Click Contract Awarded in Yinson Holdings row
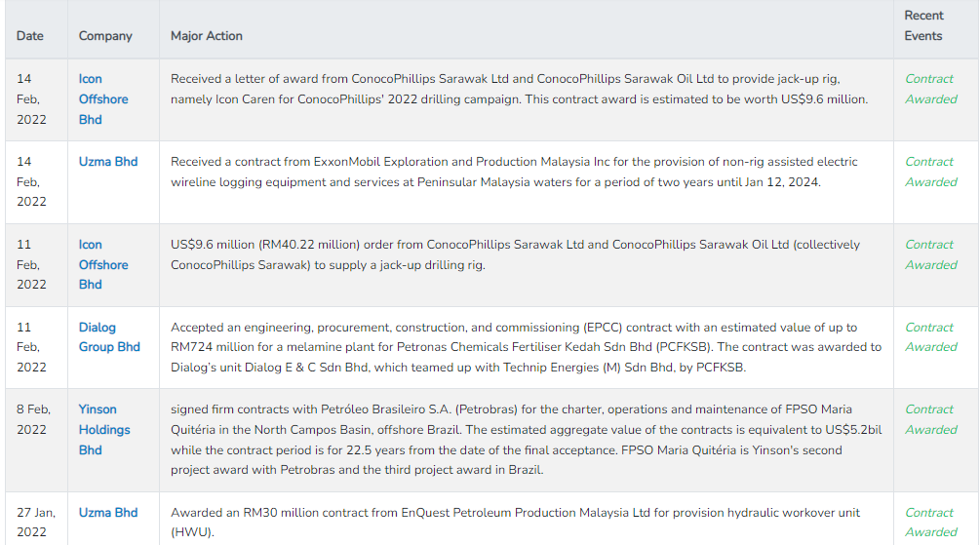 point(931,419)
